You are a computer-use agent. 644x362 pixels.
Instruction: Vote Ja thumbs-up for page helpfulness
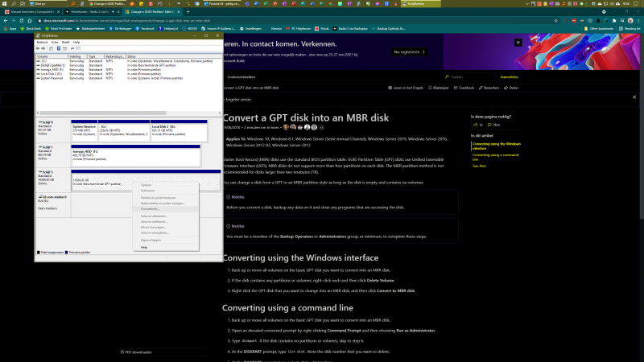click(477, 125)
